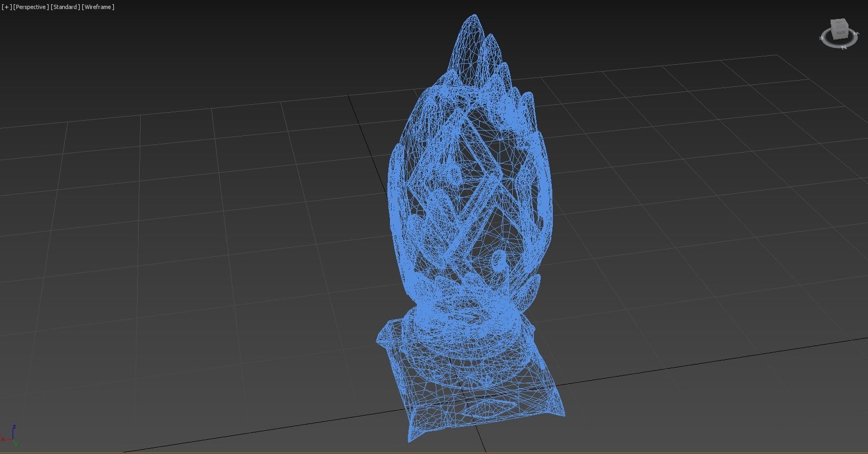Click the W compass marker on ViewCube ring

(857, 33)
